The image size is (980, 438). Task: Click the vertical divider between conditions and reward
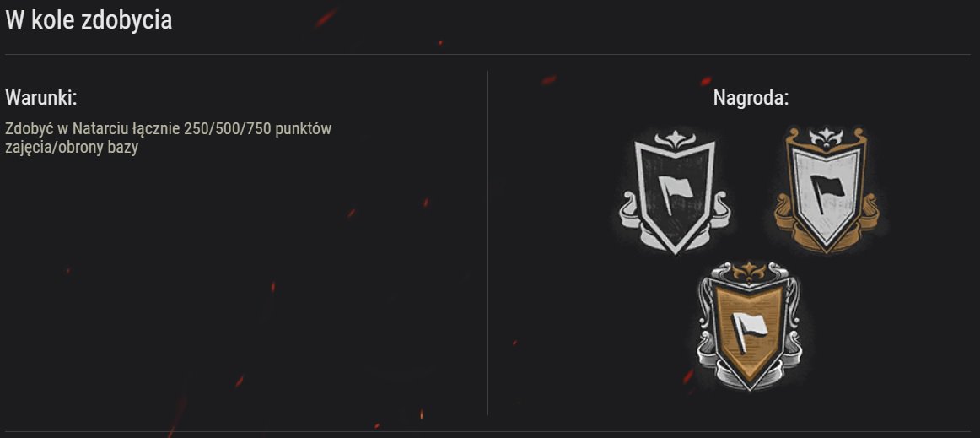pyautogui.click(x=487, y=243)
